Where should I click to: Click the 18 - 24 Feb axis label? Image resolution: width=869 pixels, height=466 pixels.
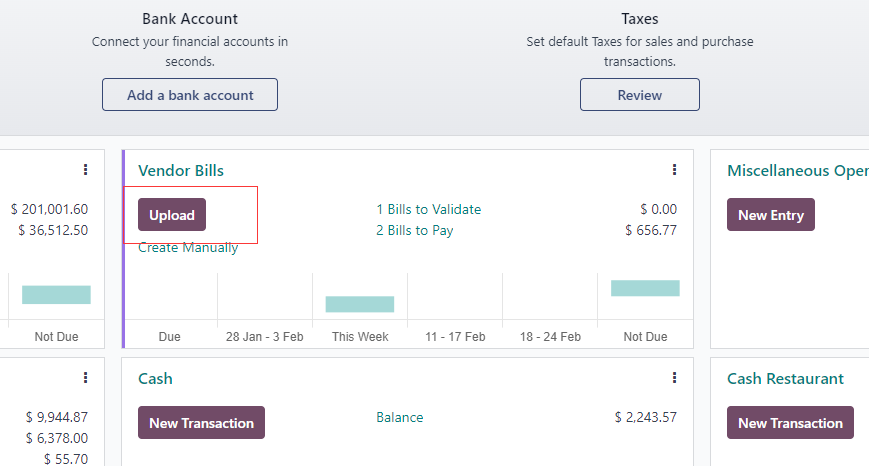[550, 336]
